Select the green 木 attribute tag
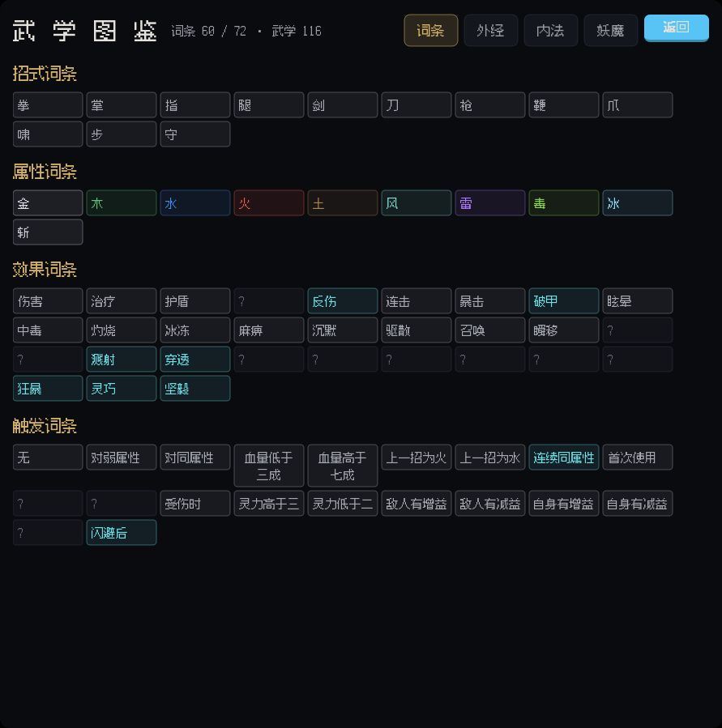Screen dimensions: 722x728 click(x=122, y=203)
